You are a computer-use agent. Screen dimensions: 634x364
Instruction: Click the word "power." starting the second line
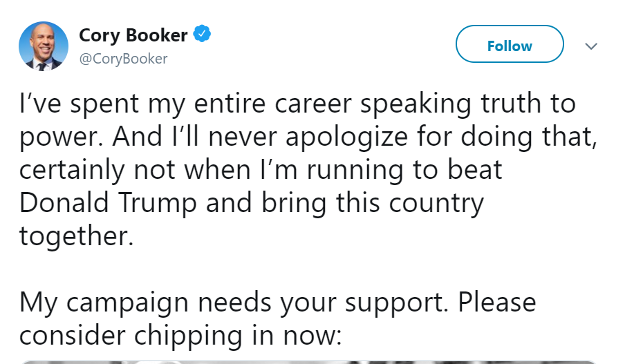point(59,137)
